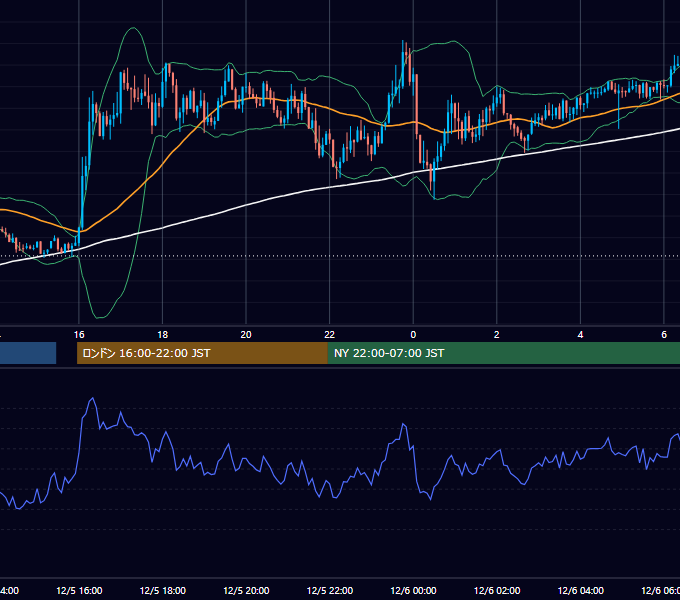
Task: Click the 12/5 22:00 date label
Action: (x=330, y=590)
